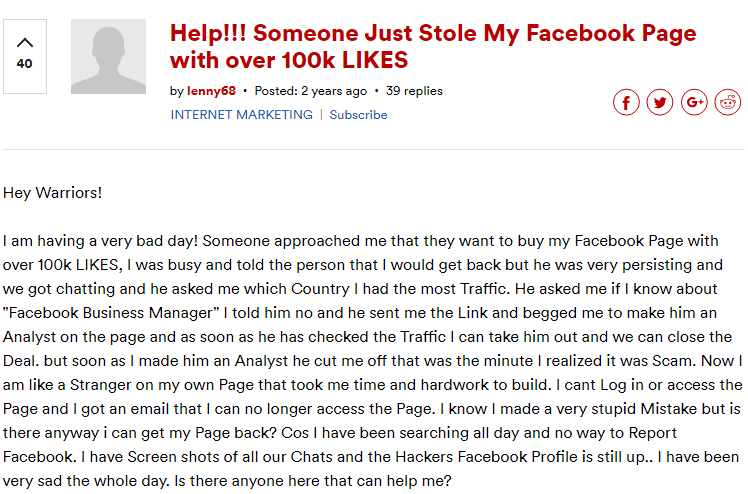Open the default avatar of the poster
Image resolution: width=748 pixels, height=494 pixels.
tap(108, 56)
